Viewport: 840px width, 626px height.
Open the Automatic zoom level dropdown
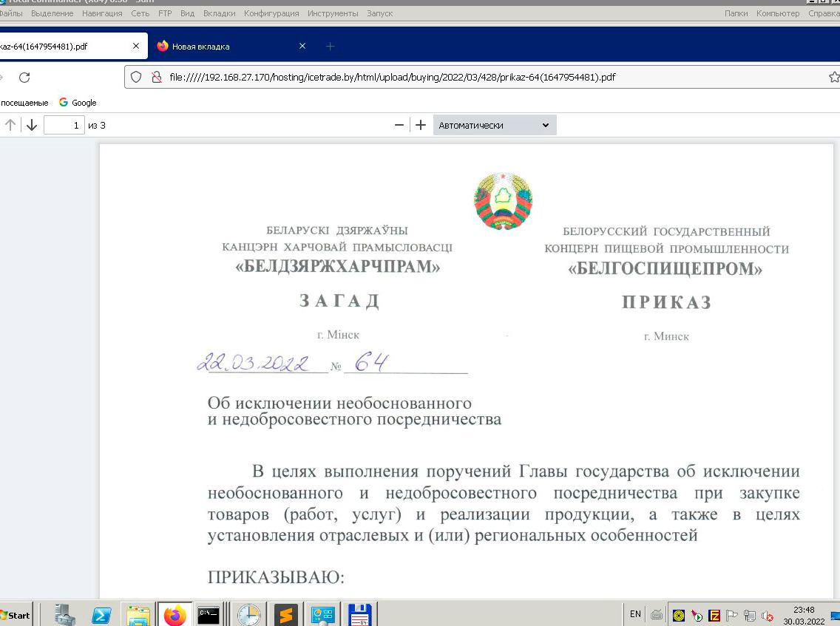click(x=494, y=125)
